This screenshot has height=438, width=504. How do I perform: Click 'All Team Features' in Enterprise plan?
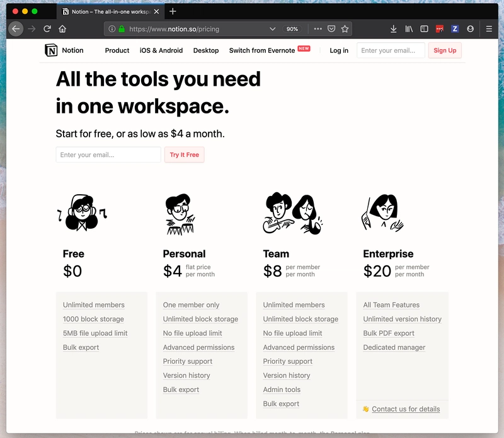(391, 305)
